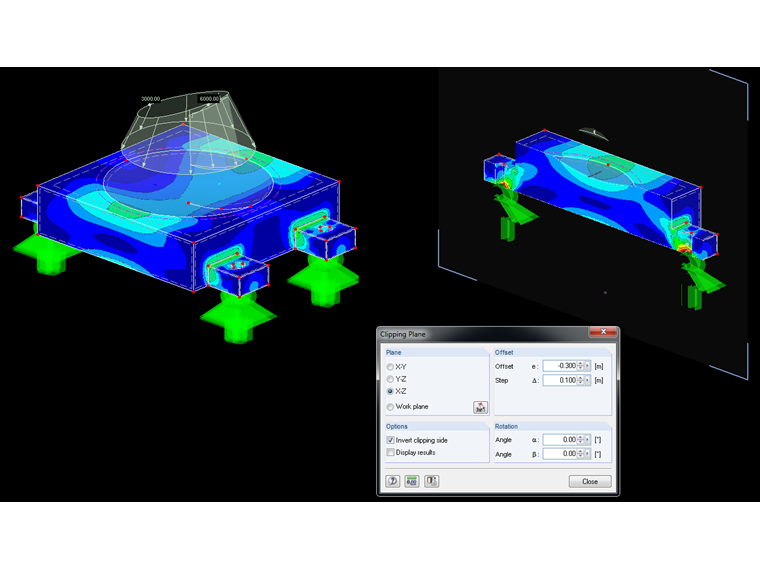Choose the Work plane radio option

[x=390, y=407]
